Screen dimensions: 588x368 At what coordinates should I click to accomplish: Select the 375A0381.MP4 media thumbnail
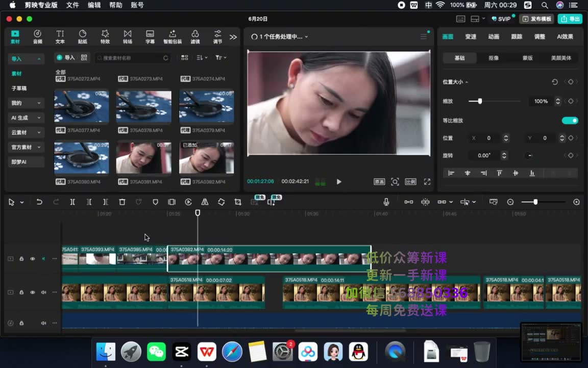143,157
